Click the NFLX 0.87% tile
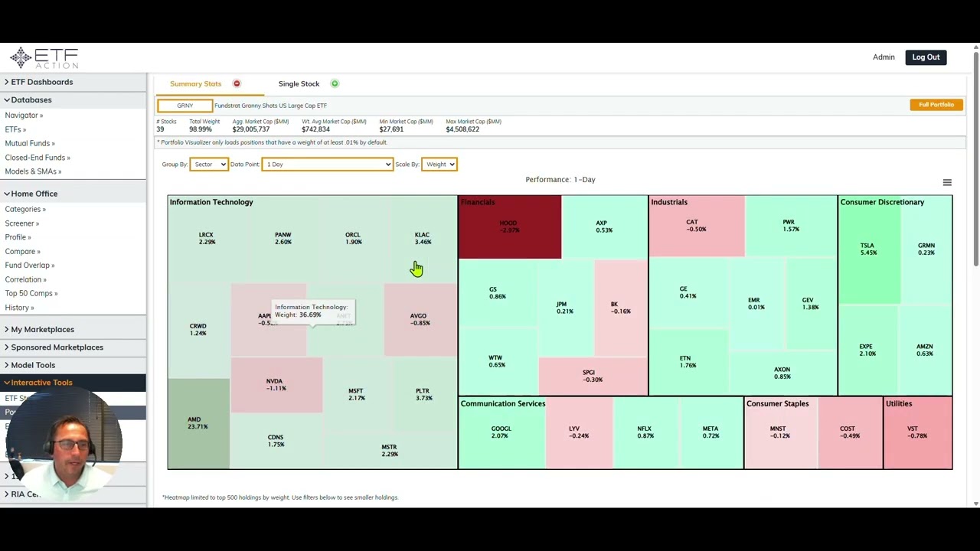980x551 pixels. tap(645, 432)
